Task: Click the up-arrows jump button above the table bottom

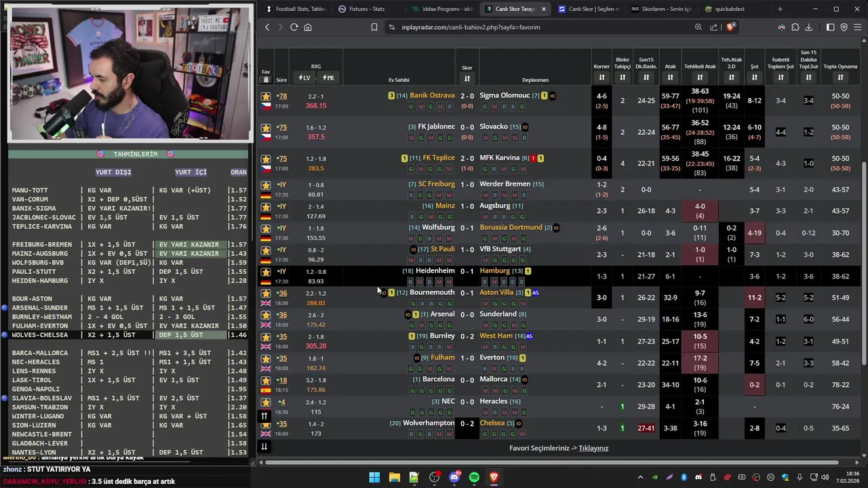Action: pos(264,416)
